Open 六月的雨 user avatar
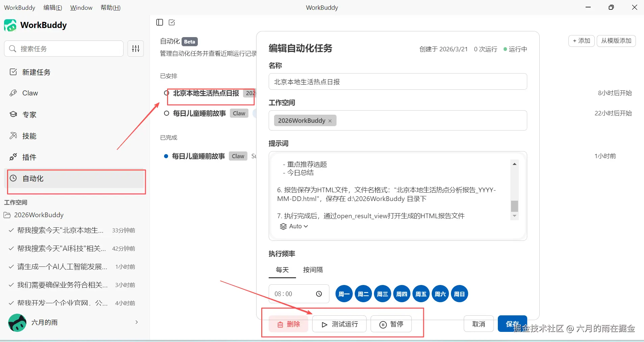The image size is (644, 342). pyautogui.click(x=17, y=323)
